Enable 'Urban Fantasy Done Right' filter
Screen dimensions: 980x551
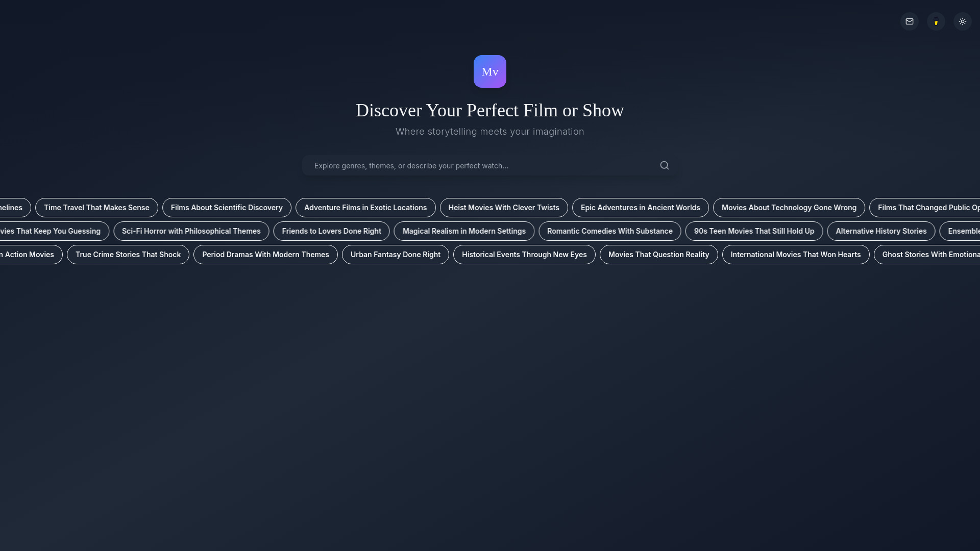[395, 254]
